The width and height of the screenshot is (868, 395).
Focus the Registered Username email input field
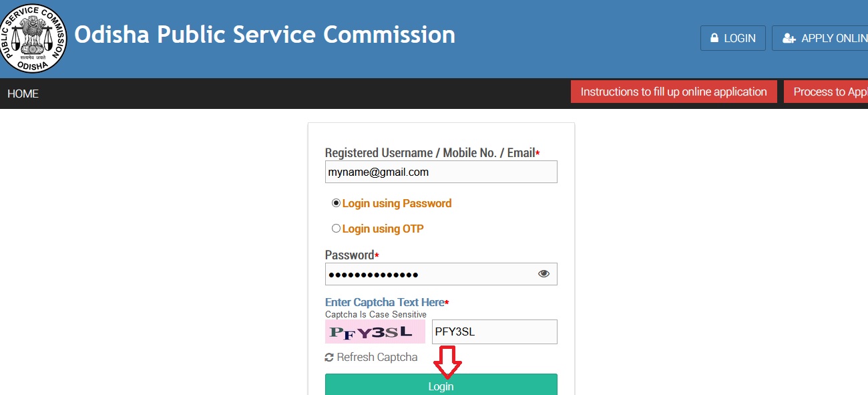pos(441,172)
